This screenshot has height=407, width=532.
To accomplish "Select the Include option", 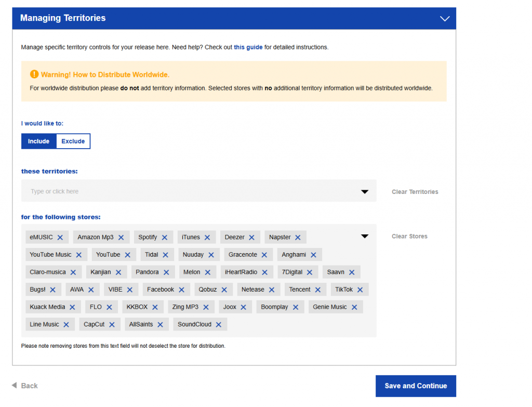I will [38, 141].
